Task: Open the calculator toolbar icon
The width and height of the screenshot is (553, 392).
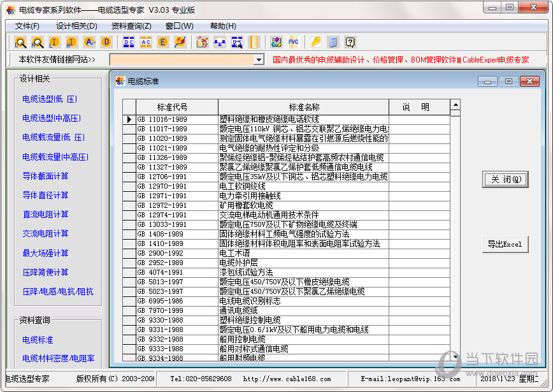Action: pos(333,42)
